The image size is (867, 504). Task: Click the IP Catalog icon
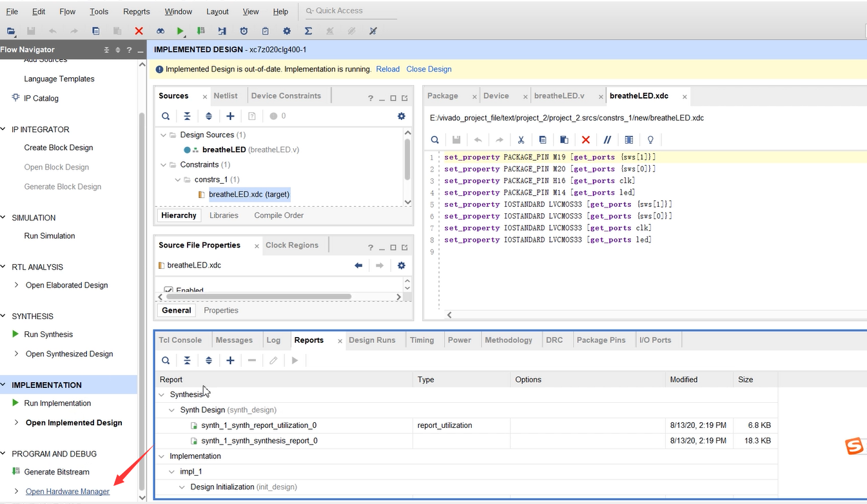pyautogui.click(x=16, y=98)
